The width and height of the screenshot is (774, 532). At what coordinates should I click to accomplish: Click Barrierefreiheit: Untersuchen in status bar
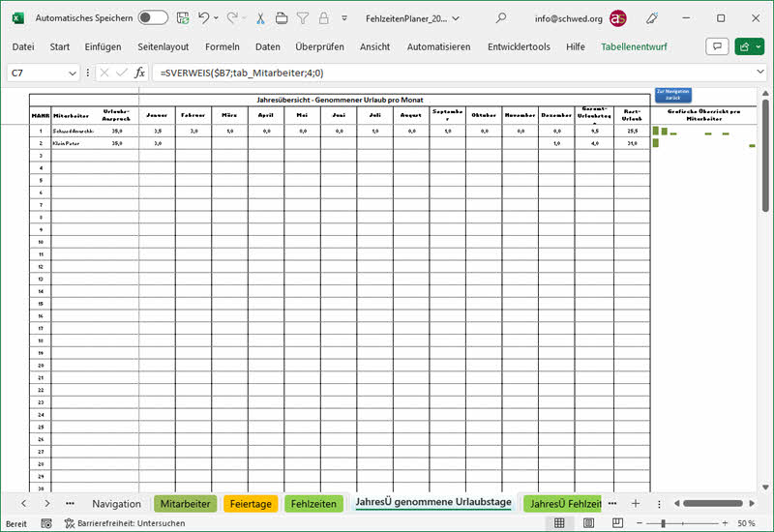coord(124,523)
